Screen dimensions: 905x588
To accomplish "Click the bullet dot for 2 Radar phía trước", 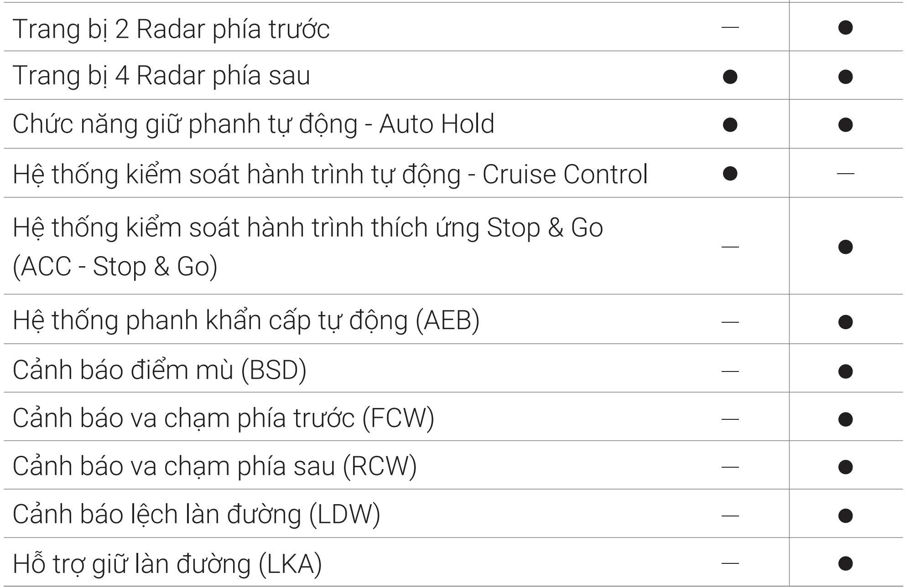I will pos(846,28).
